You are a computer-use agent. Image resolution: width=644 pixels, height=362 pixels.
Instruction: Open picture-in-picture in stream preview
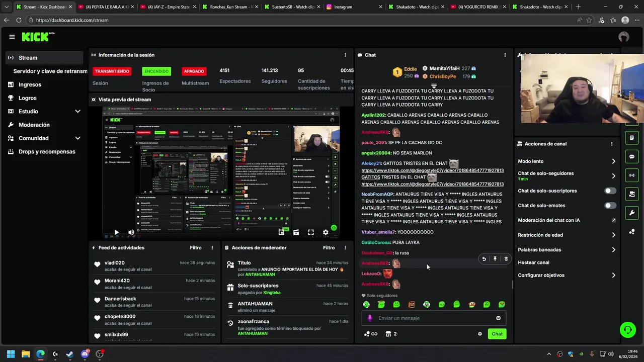[x=281, y=232]
